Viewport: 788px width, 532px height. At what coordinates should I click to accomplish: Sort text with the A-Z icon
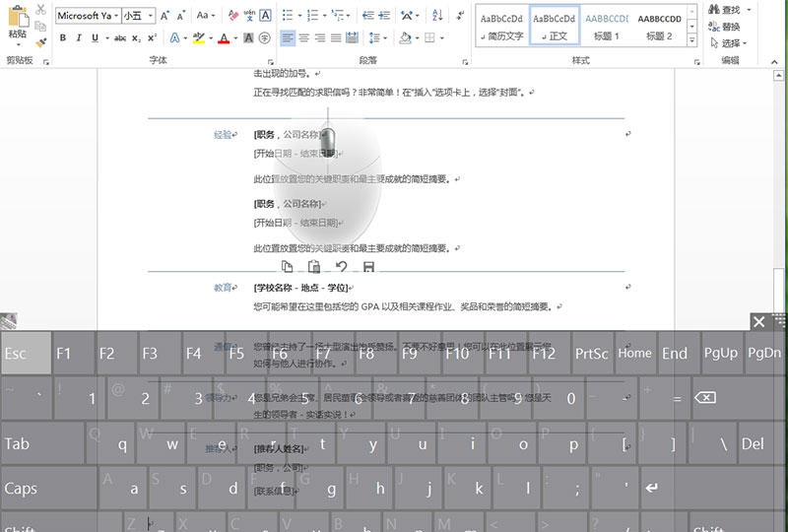coord(437,16)
